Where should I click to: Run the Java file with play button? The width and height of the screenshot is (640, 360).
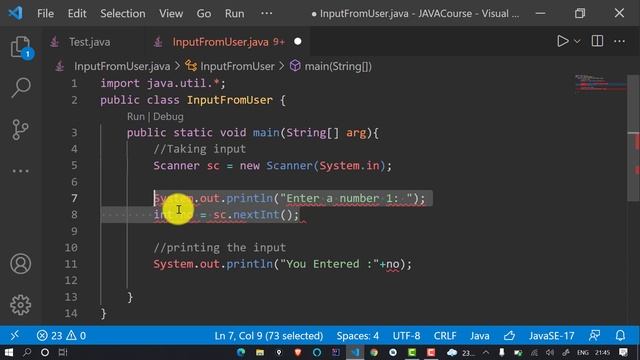point(562,41)
